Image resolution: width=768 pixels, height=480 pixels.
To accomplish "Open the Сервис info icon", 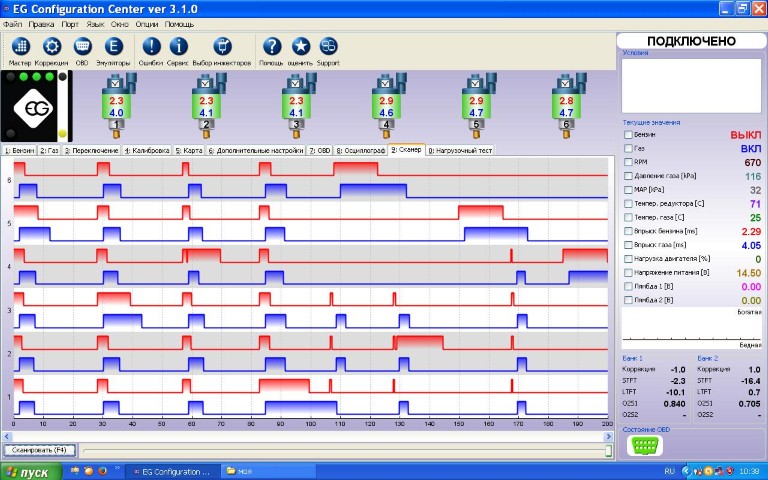I will [178, 46].
